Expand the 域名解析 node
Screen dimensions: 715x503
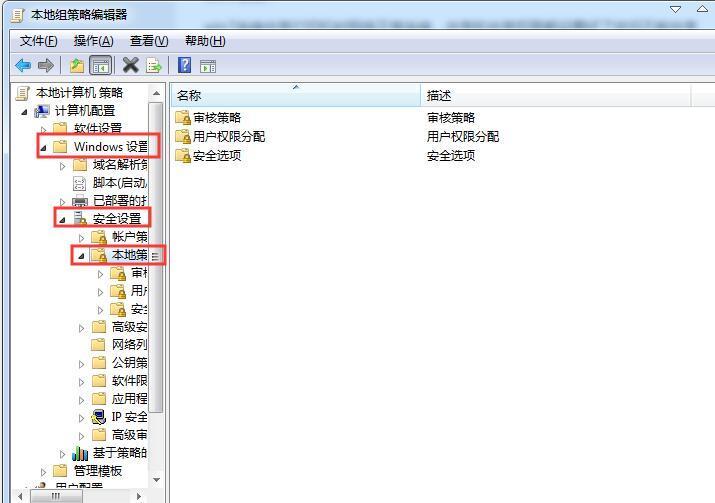click(x=63, y=166)
